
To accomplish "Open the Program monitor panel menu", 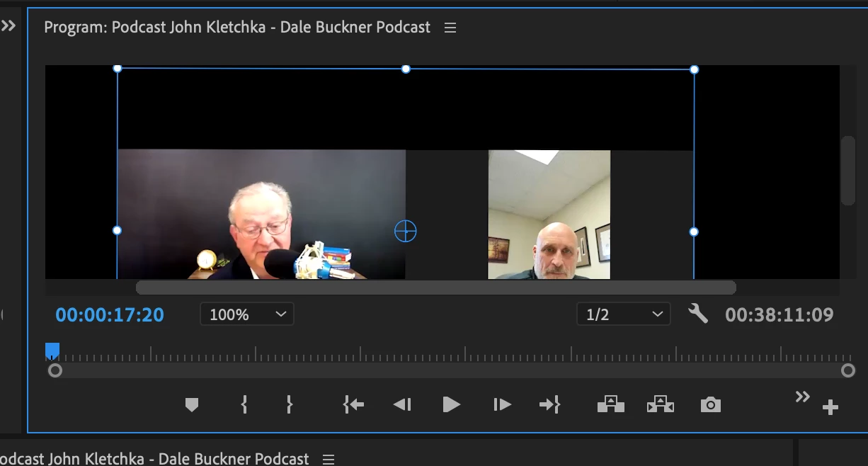I will (450, 28).
